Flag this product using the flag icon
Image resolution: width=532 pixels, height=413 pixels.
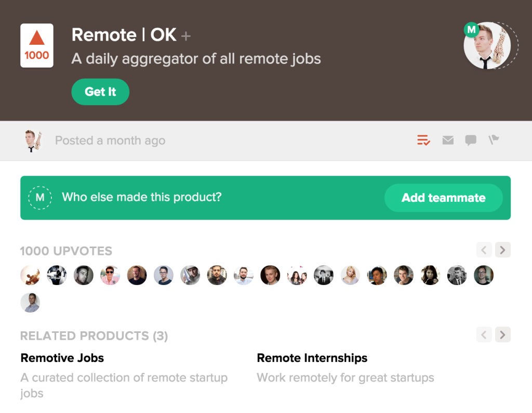493,140
